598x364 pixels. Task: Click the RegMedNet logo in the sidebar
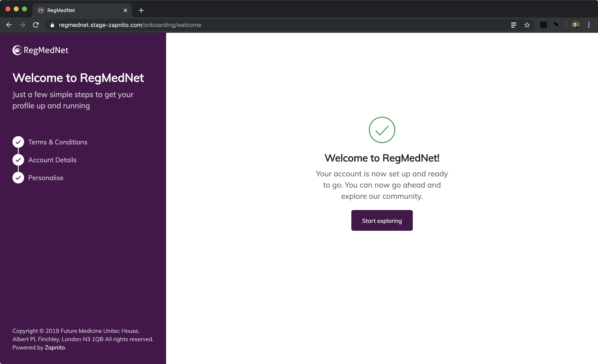pos(40,50)
